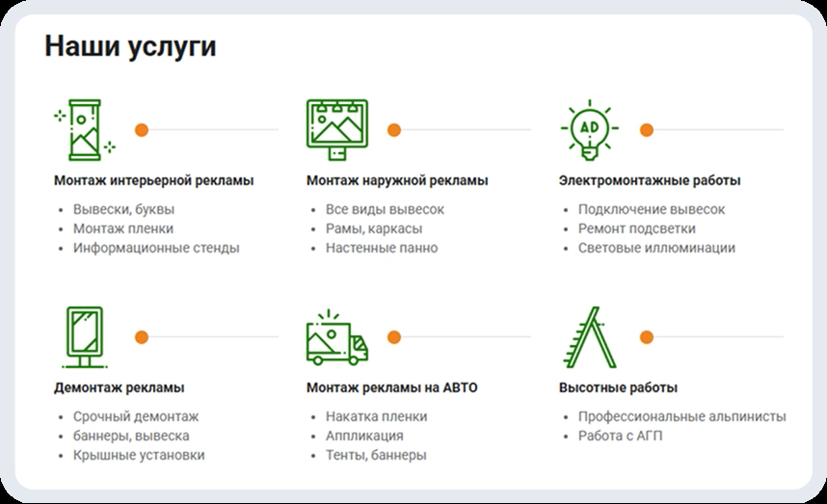This screenshot has height=504, width=827.
Task: Click the interior advertising roll-up stand icon
Action: pos(85,130)
